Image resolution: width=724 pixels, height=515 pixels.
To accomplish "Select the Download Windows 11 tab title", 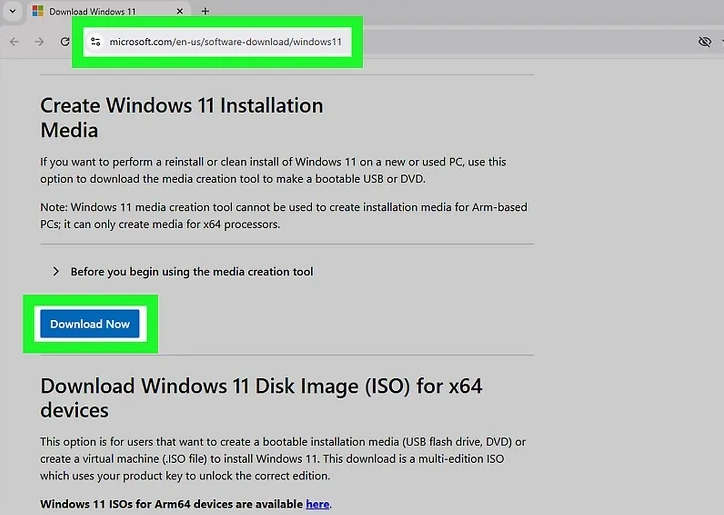I will click(95, 11).
